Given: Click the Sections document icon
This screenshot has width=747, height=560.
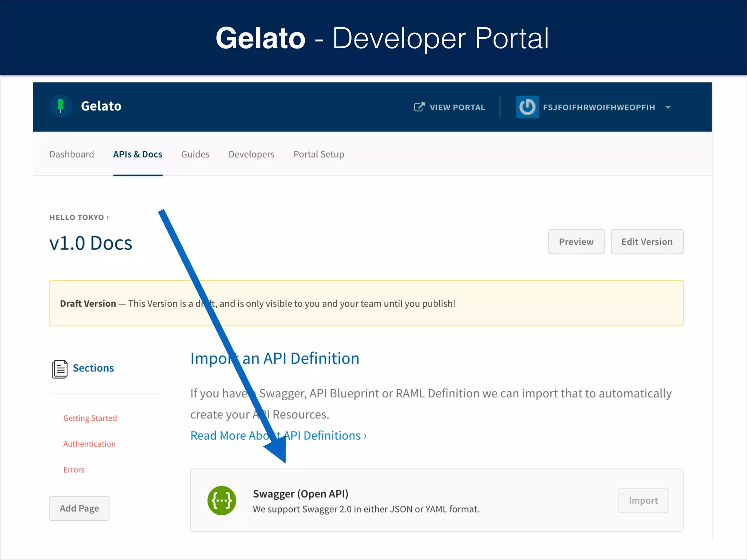Looking at the screenshot, I should pos(59,369).
